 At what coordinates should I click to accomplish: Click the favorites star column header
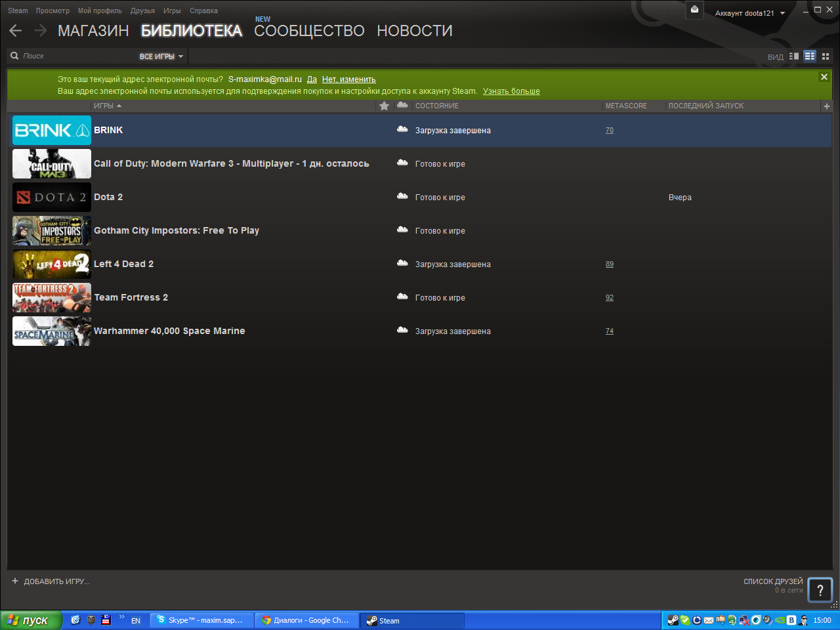[x=385, y=106]
